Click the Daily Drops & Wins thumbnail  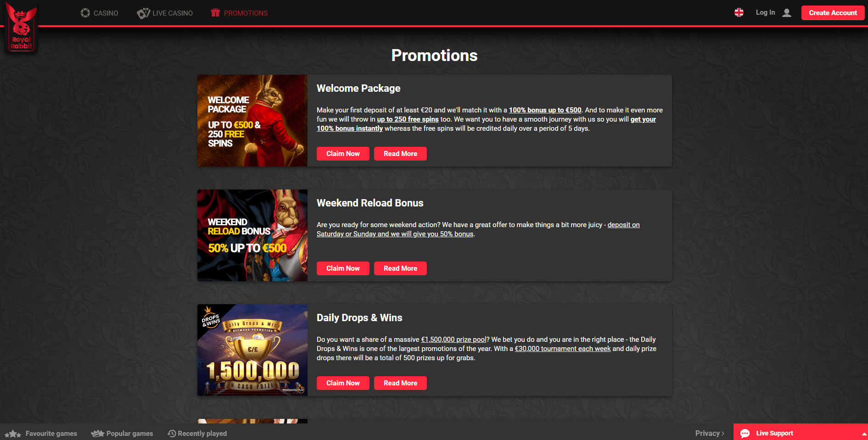[252, 350]
